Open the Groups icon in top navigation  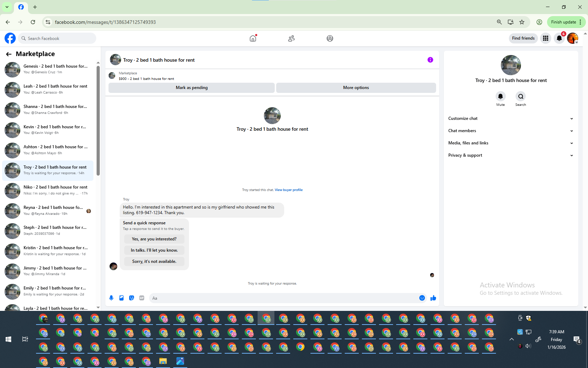point(330,38)
